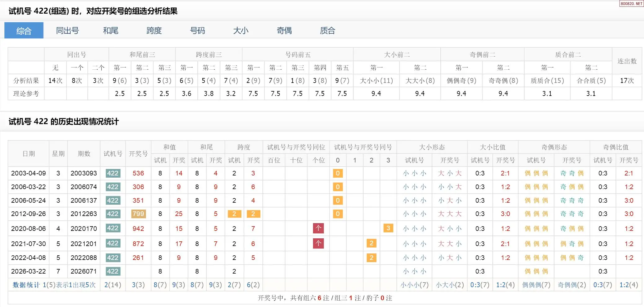This screenshot has height=307, width=644.
Task: Click the orange 3 badge in row 2020170
Action: (x=388, y=228)
